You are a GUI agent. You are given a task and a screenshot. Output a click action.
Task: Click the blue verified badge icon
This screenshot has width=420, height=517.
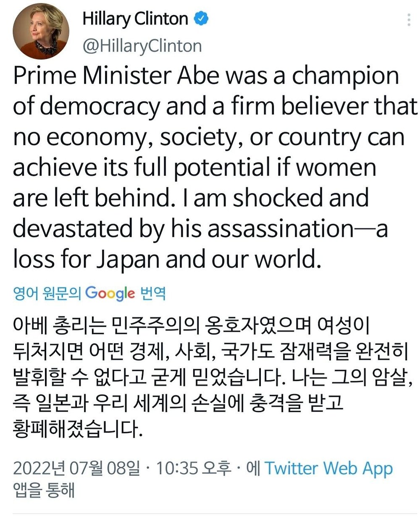tap(201, 19)
